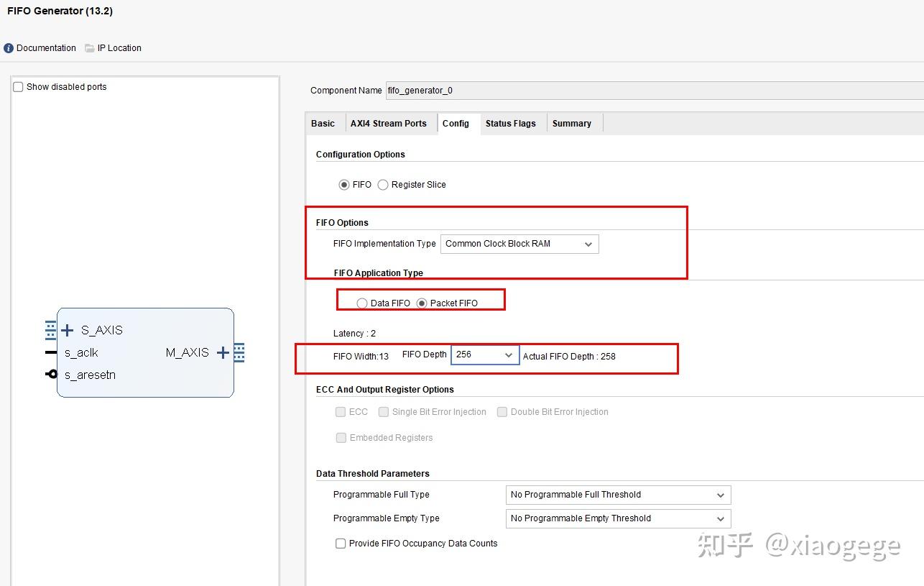The height and width of the screenshot is (586, 924).
Task: Switch to the AXI4 Stream Ports tab
Action: [x=389, y=124]
